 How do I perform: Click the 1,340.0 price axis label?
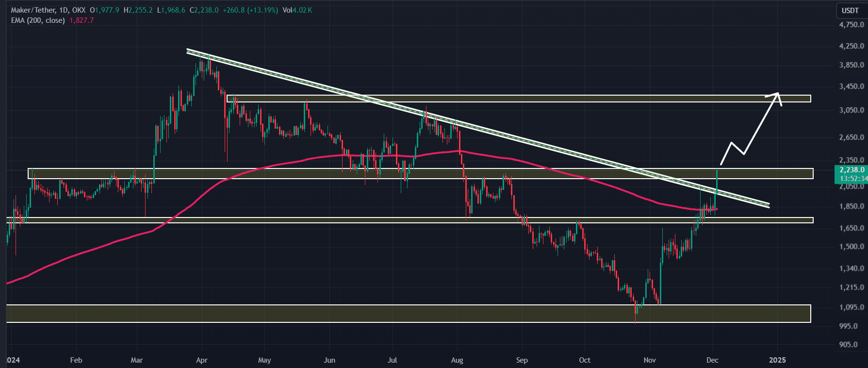852,268
